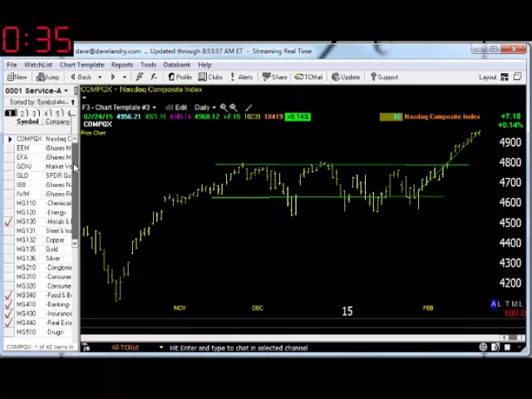532x399 pixels.
Task: Toggle the flag checkbox for MG440
Action: 9,323
